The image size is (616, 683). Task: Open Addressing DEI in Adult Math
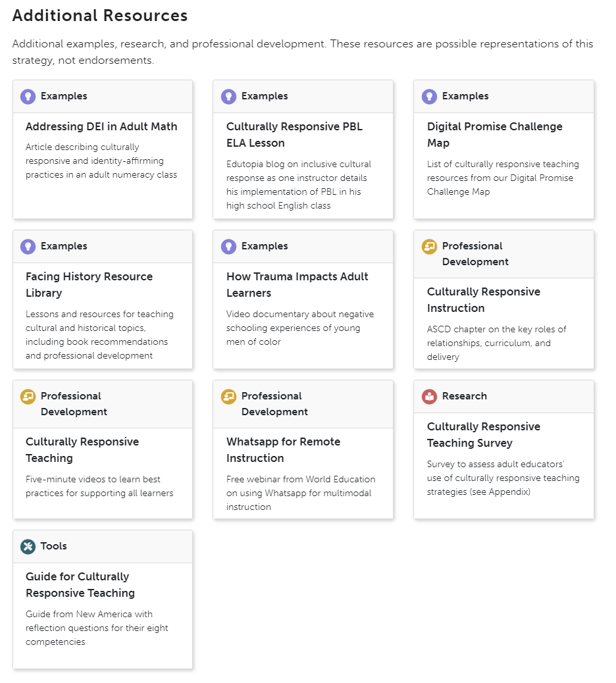pyautogui.click(x=101, y=127)
